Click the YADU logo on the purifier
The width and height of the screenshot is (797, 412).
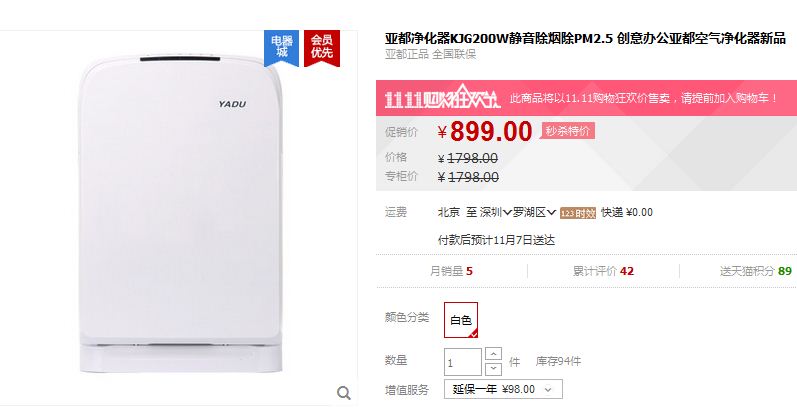click(232, 104)
